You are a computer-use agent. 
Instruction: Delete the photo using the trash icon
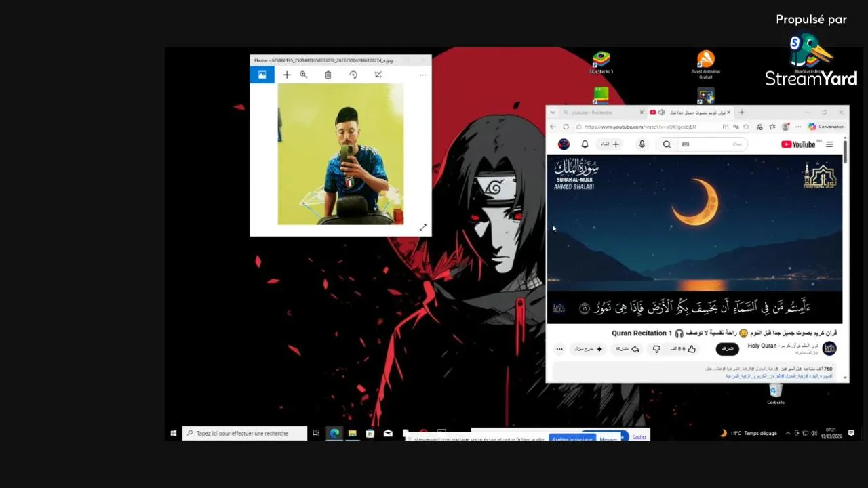[328, 75]
